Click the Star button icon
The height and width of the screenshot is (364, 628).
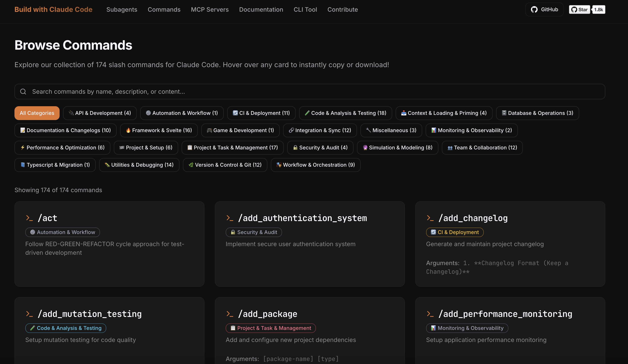tap(574, 9)
